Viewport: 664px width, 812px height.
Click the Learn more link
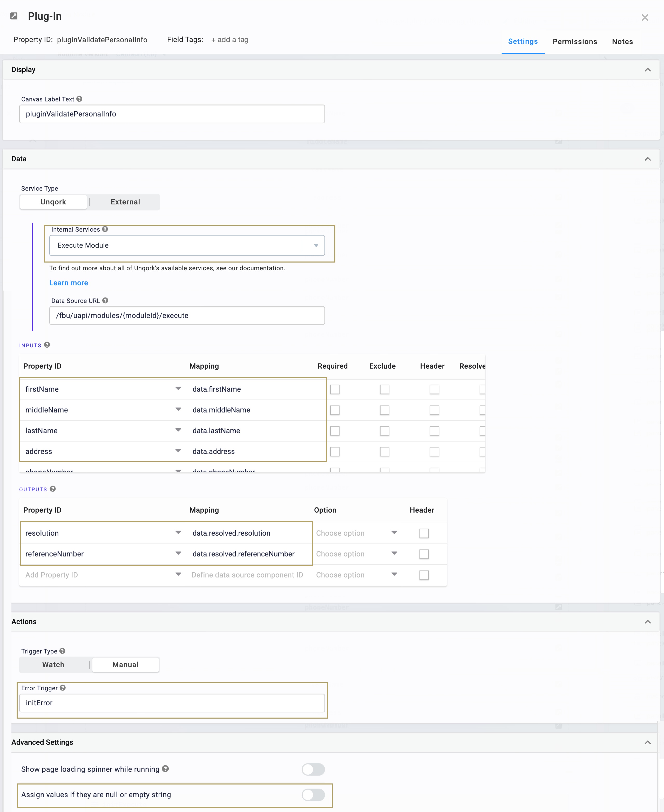(69, 283)
